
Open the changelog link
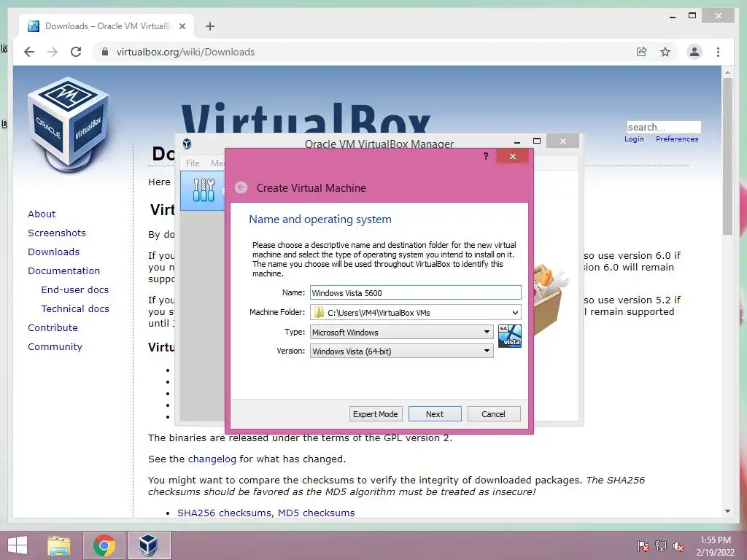click(x=212, y=459)
